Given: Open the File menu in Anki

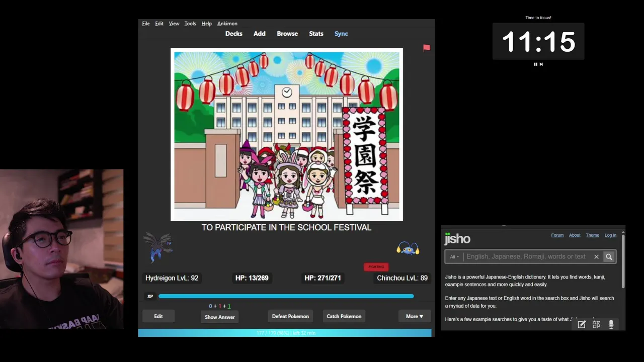Looking at the screenshot, I should coord(146,24).
